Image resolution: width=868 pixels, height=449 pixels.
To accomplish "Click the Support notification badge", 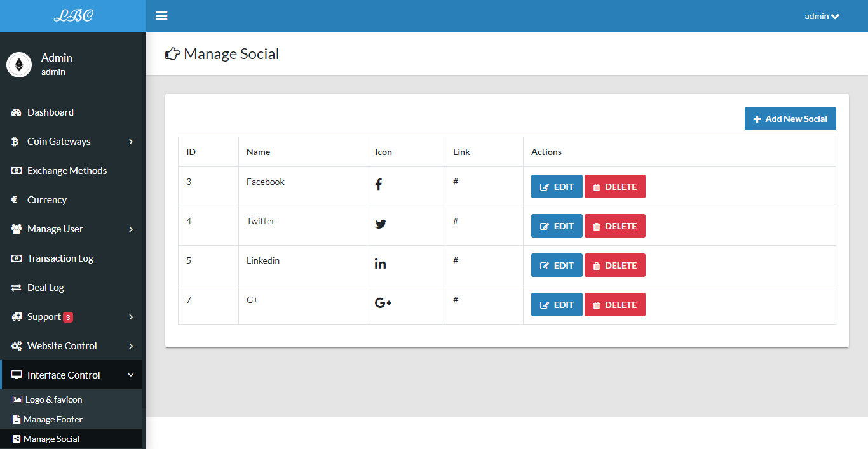I will pyautogui.click(x=68, y=318).
